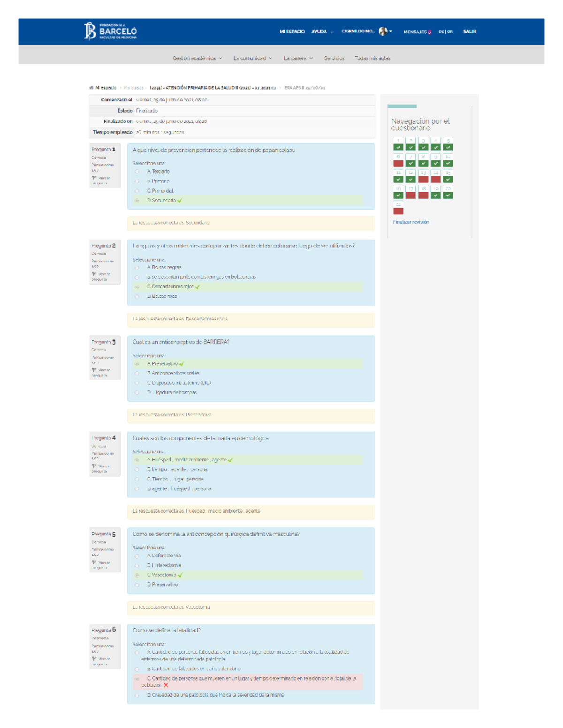
Task: Open 'MI ESPACIO' in the top bar
Action: click(x=292, y=32)
